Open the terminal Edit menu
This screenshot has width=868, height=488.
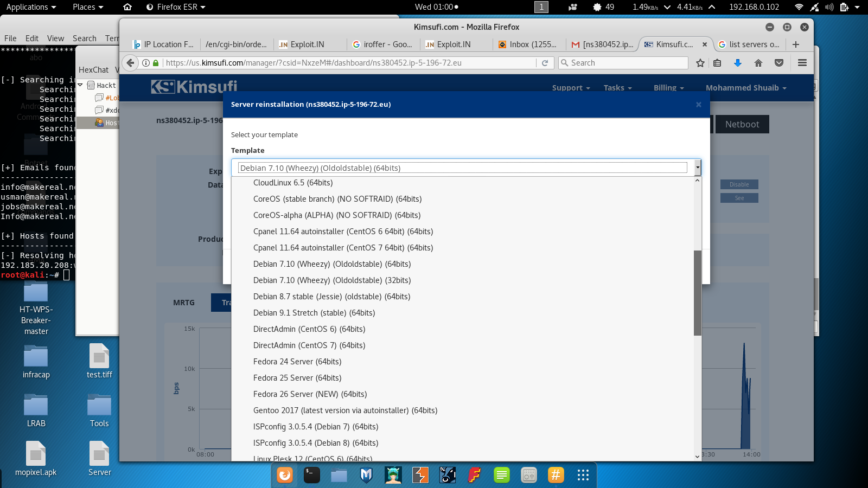(32, 38)
